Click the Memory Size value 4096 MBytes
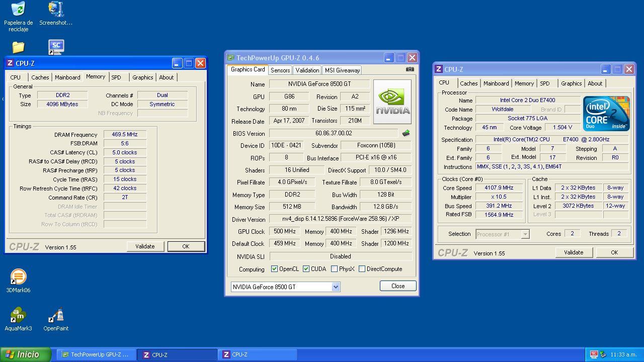 62,104
